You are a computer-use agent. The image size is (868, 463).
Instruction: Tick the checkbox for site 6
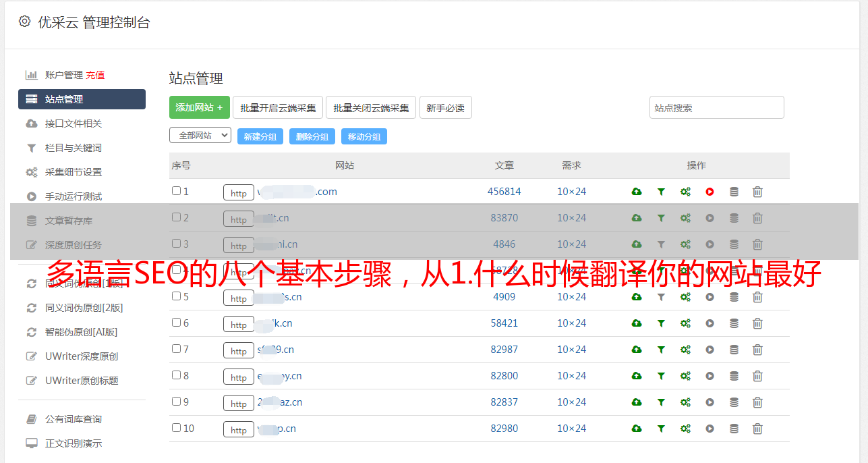click(x=176, y=323)
